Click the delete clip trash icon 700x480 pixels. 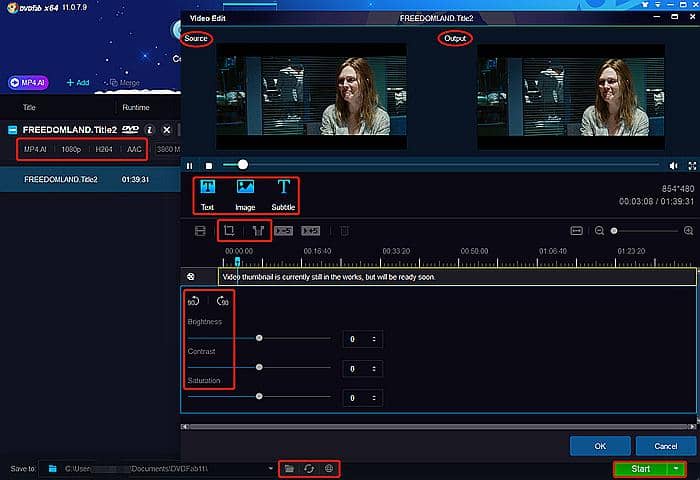pos(344,231)
